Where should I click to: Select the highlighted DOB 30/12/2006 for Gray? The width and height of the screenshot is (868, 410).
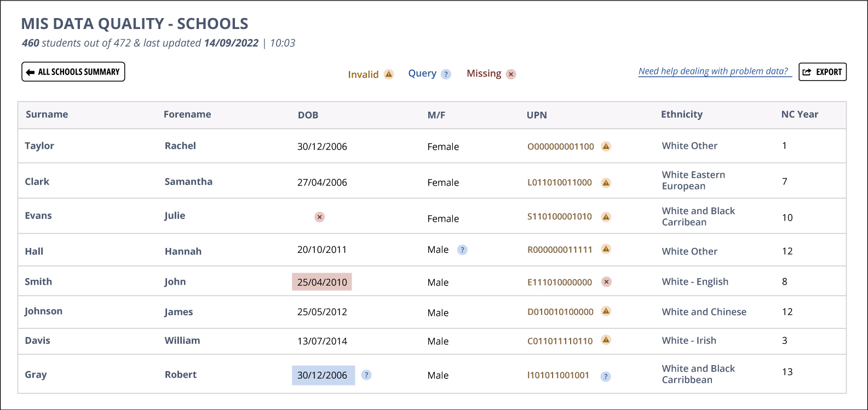[323, 375]
